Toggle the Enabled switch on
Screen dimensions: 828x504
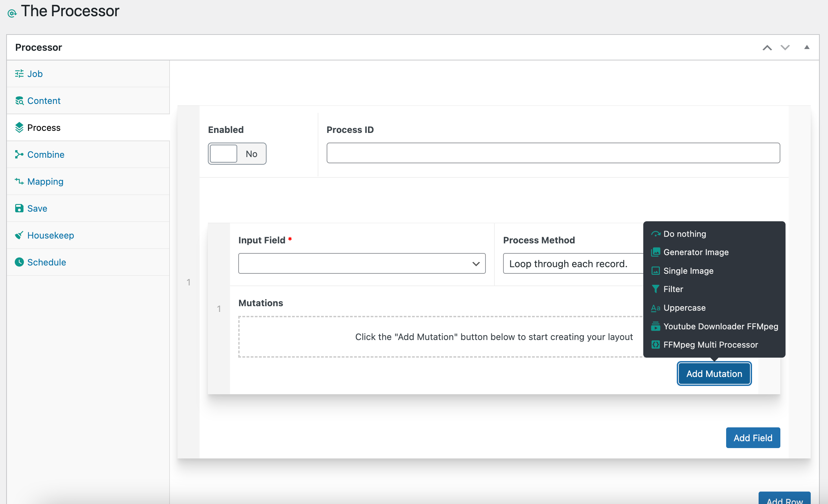click(237, 154)
